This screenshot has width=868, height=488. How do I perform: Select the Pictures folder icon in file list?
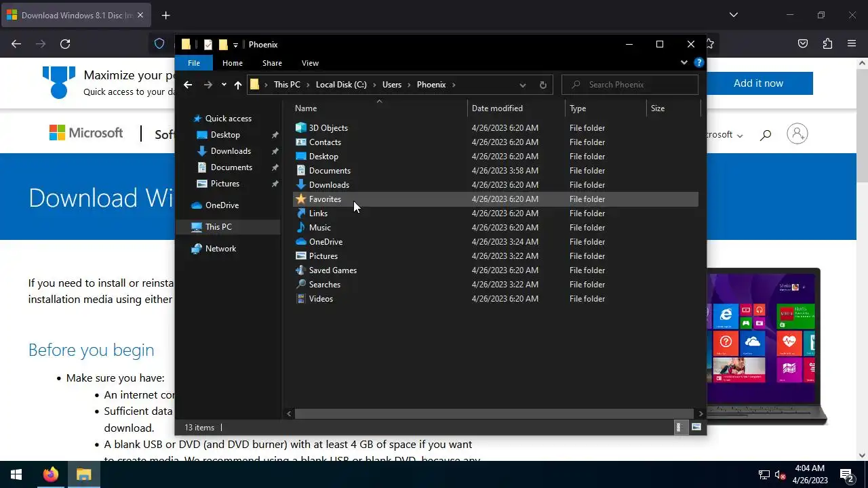click(x=301, y=256)
